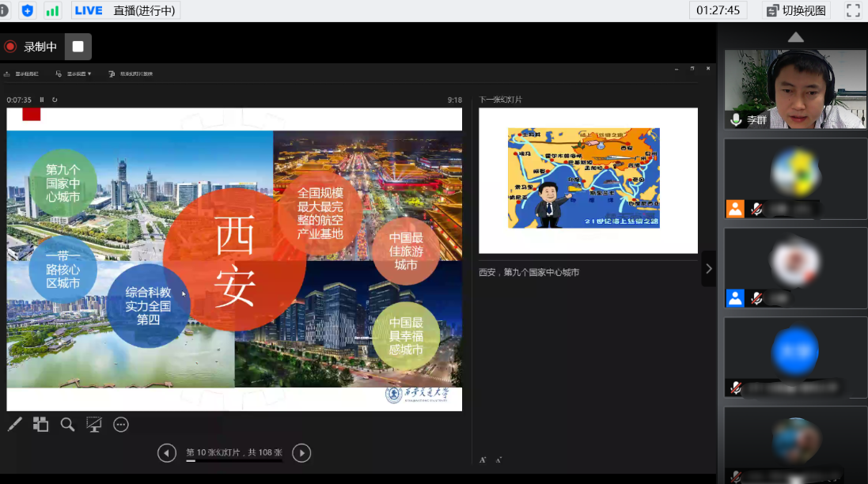The height and width of the screenshot is (484, 868).
Task: Go to the previous slide
Action: [x=166, y=453]
